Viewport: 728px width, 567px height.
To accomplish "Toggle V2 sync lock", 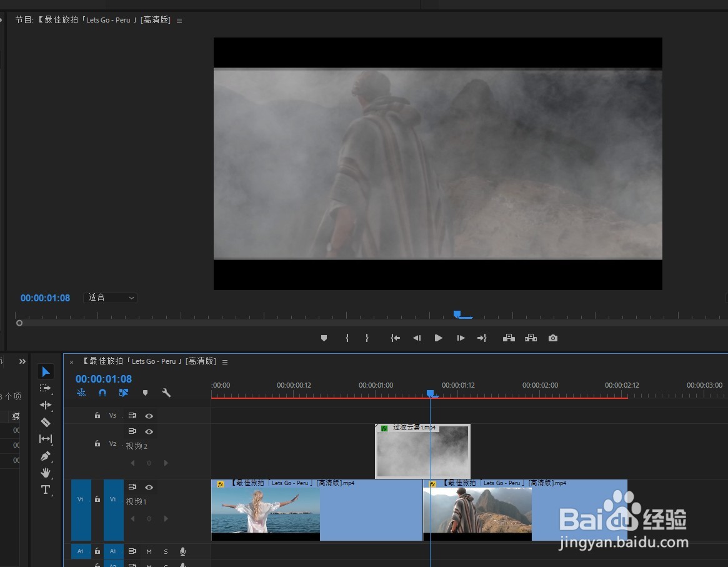I will (x=132, y=431).
